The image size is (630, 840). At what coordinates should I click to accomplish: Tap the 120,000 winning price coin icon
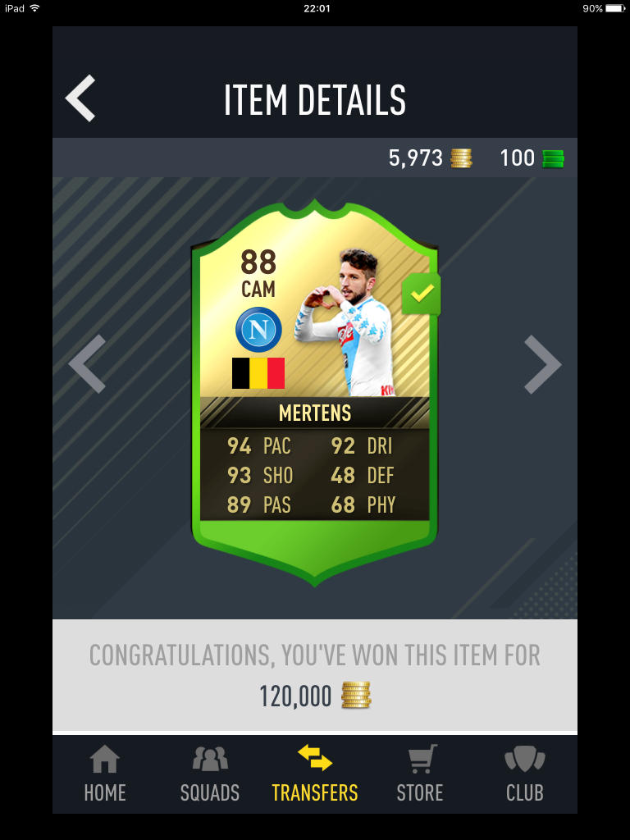[x=356, y=696]
